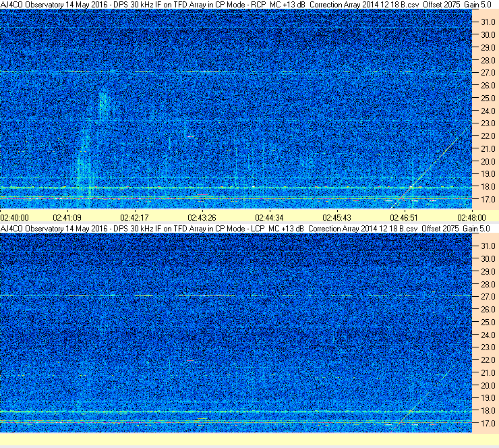
Task: Pick the 21.0 frequency label in LCP panel
Action: click(488, 373)
